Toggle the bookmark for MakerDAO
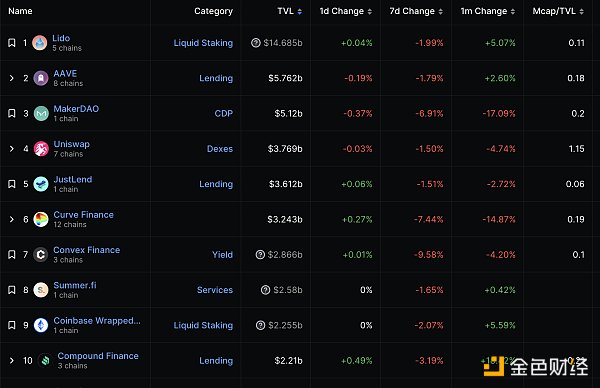Screen dimensions: 600x388 click(x=12, y=114)
